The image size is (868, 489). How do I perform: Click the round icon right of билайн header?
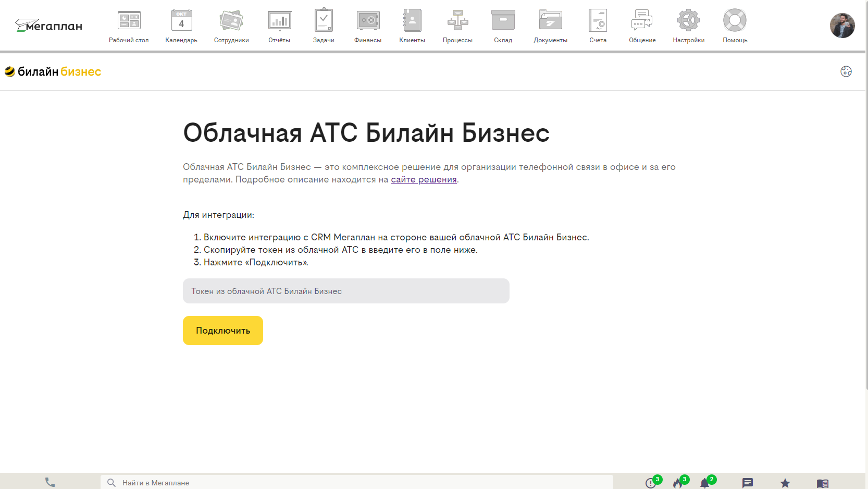[x=846, y=71]
